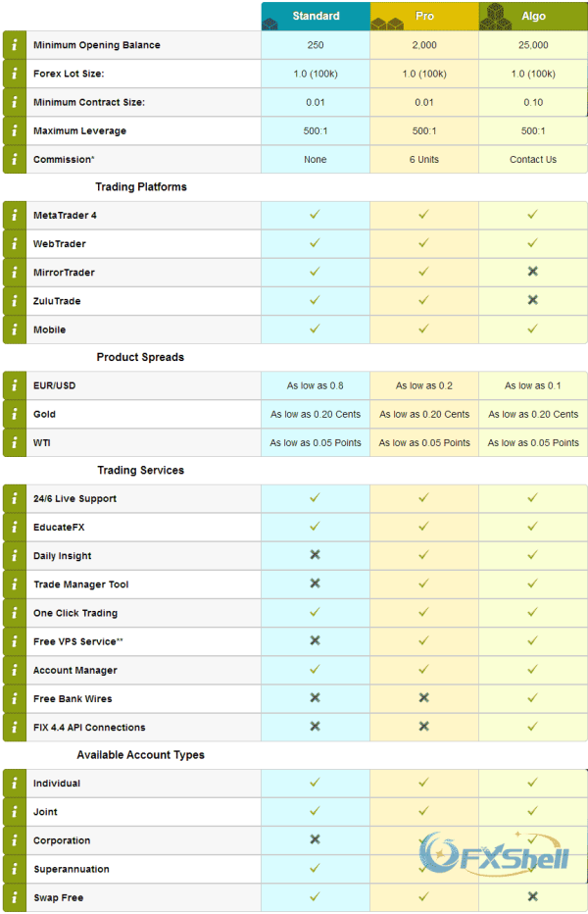Click info icon next to Free VPS Service
This screenshot has width=588, height=914.
pyautogui.click(x=15, y=641)
